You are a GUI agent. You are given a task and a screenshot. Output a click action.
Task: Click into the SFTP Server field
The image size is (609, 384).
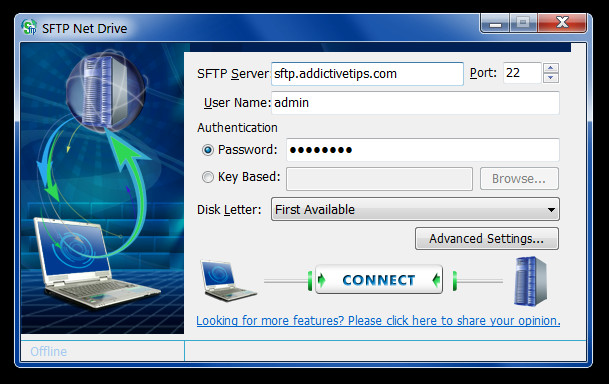367,74
